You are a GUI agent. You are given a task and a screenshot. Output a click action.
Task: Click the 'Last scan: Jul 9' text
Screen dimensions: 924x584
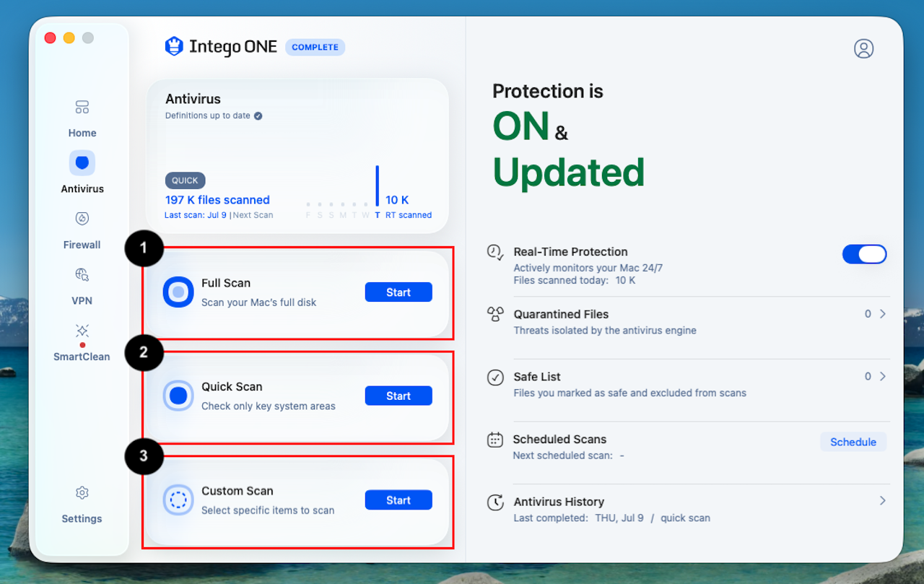pos(196,215)
